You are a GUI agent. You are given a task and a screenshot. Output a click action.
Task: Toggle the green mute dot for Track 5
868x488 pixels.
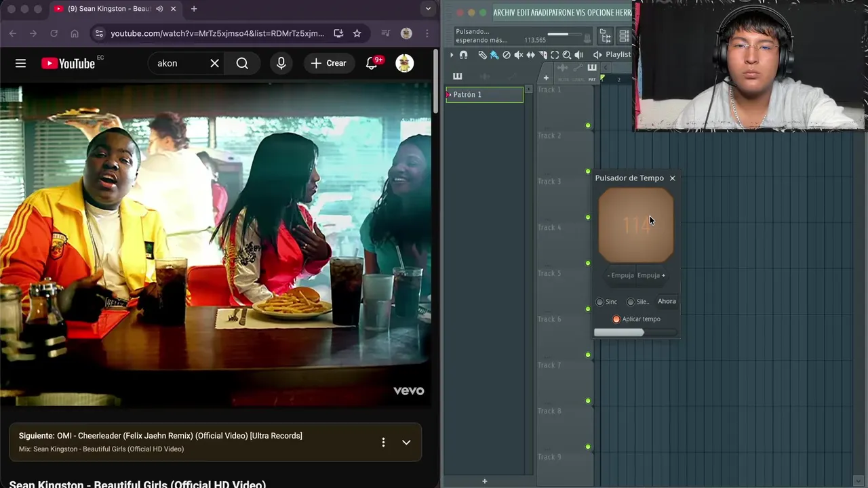coord(588,309)
